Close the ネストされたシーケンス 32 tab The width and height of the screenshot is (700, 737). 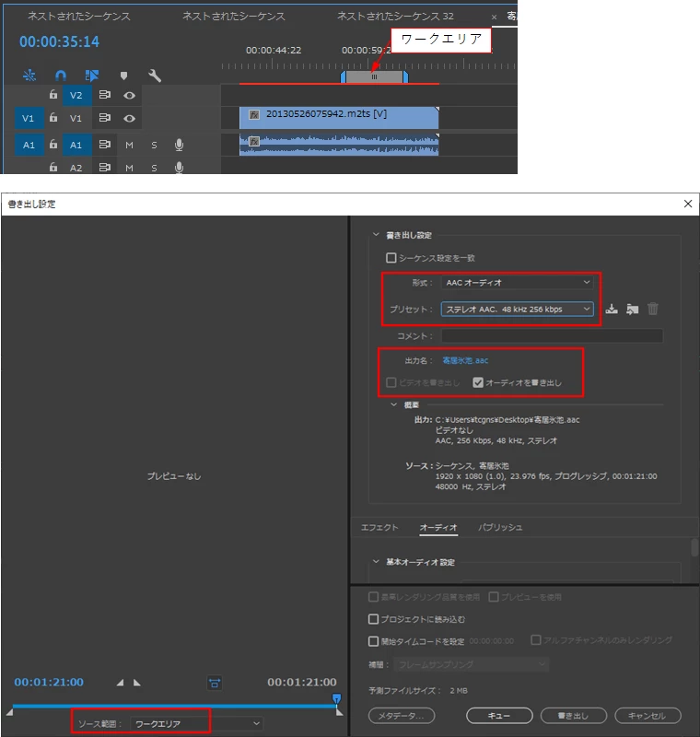point(494,17)
